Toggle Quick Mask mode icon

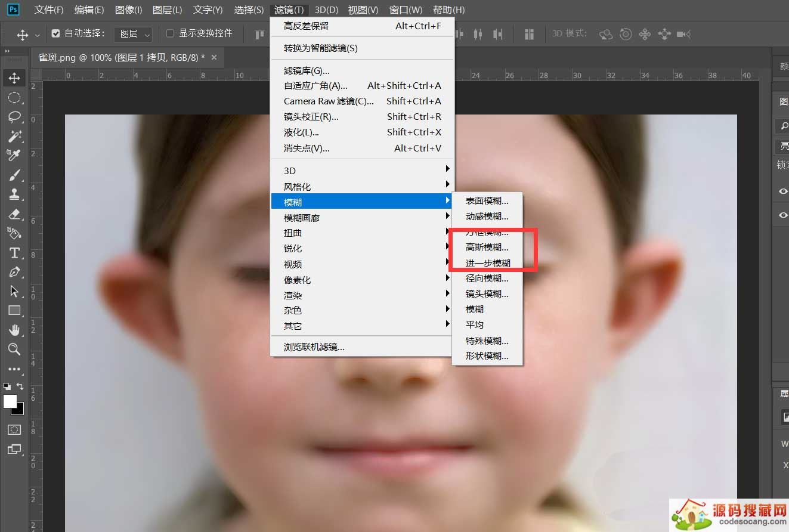(x=14, y=429)
